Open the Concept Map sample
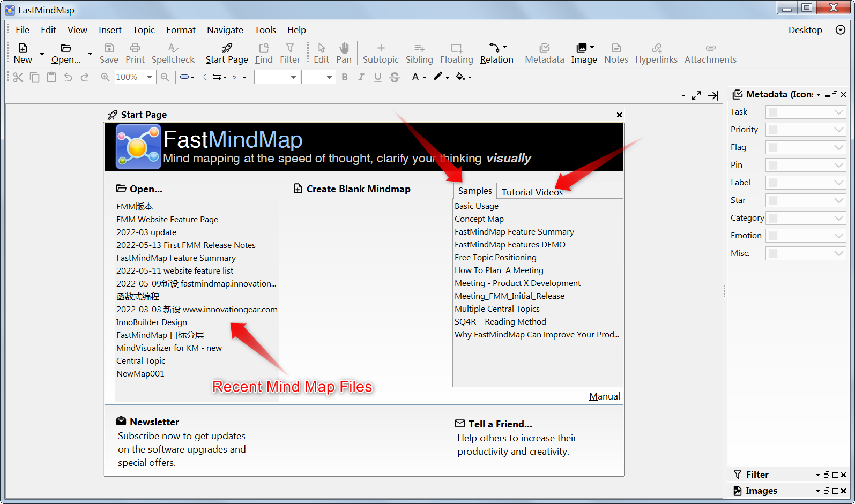This screenshot has height=504, width=855. (x=479, y=219)
